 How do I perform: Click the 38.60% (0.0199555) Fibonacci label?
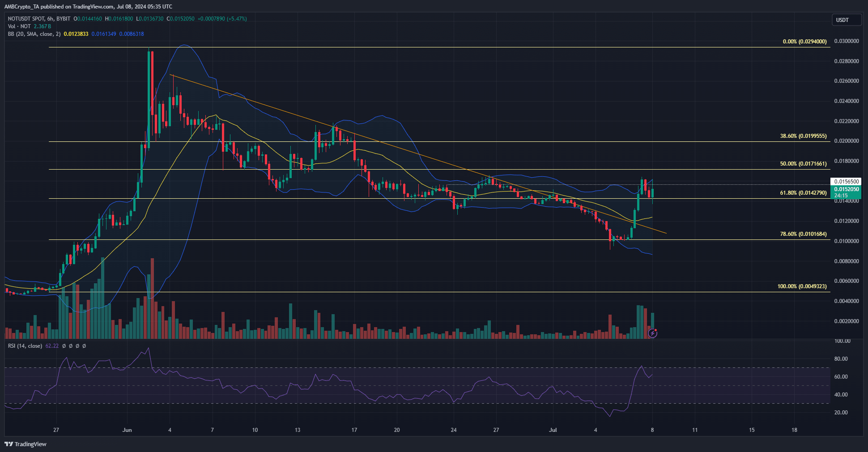pyautogui.click(x=803, y=136)
